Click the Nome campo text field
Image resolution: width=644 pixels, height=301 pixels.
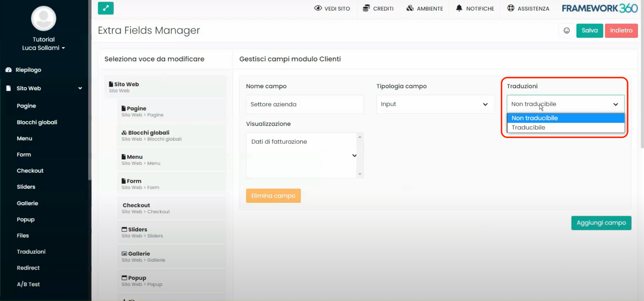305,104
